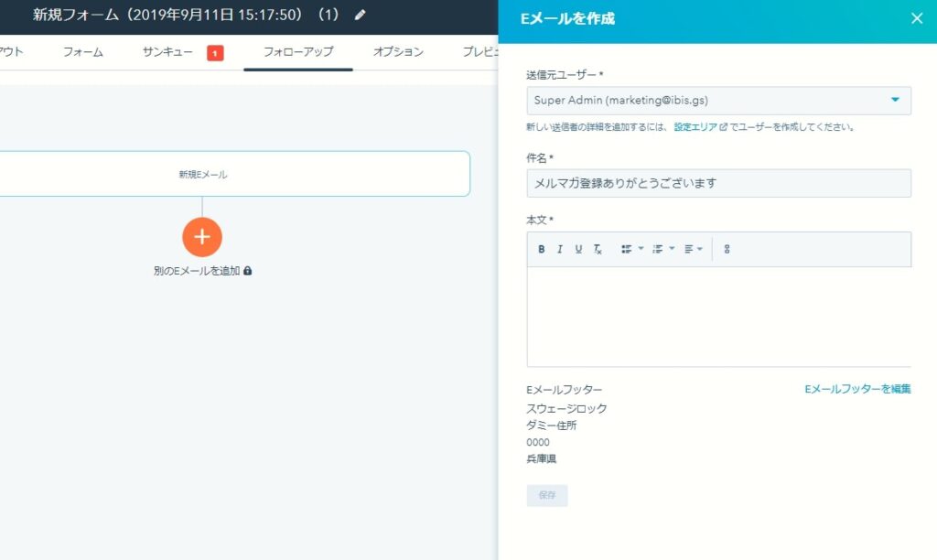Open text alignment options

coord(689,249)
